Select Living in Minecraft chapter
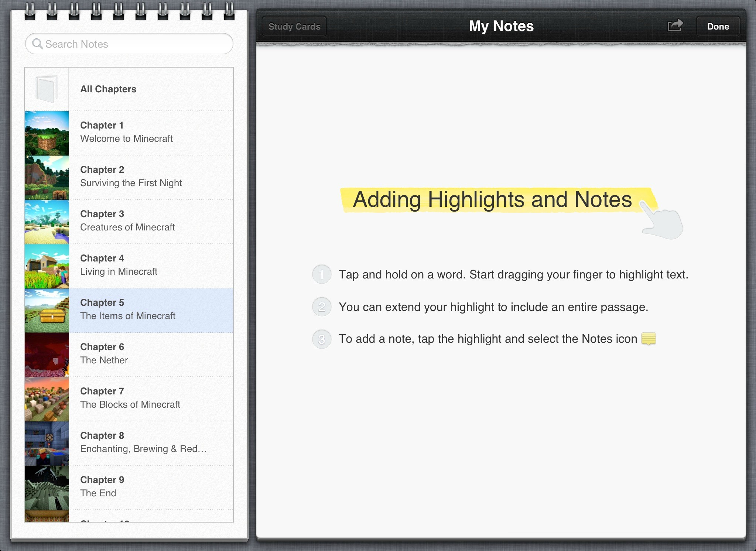 119,271
